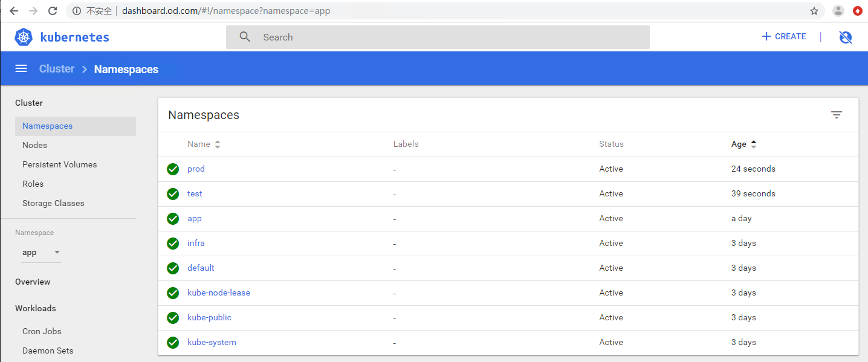Open the hamburger navigation menu
The height and width of the screenshot is (362, 868).
coord(21,69)
